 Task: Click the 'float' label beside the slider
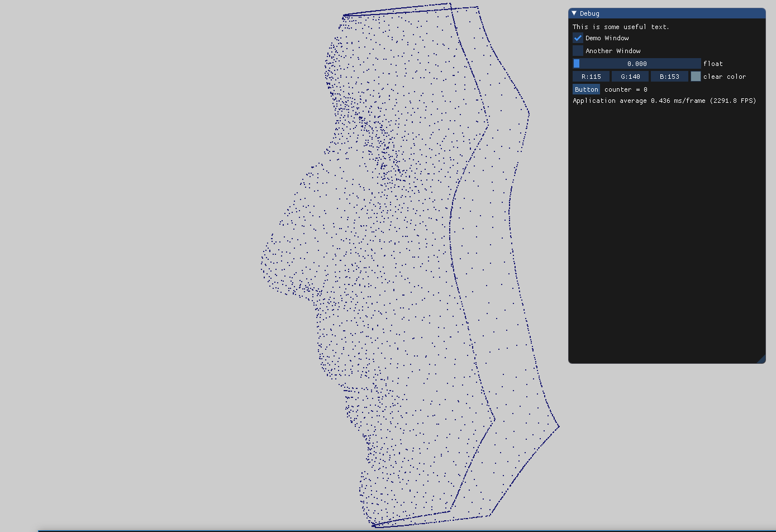click(x=713, y=64)
